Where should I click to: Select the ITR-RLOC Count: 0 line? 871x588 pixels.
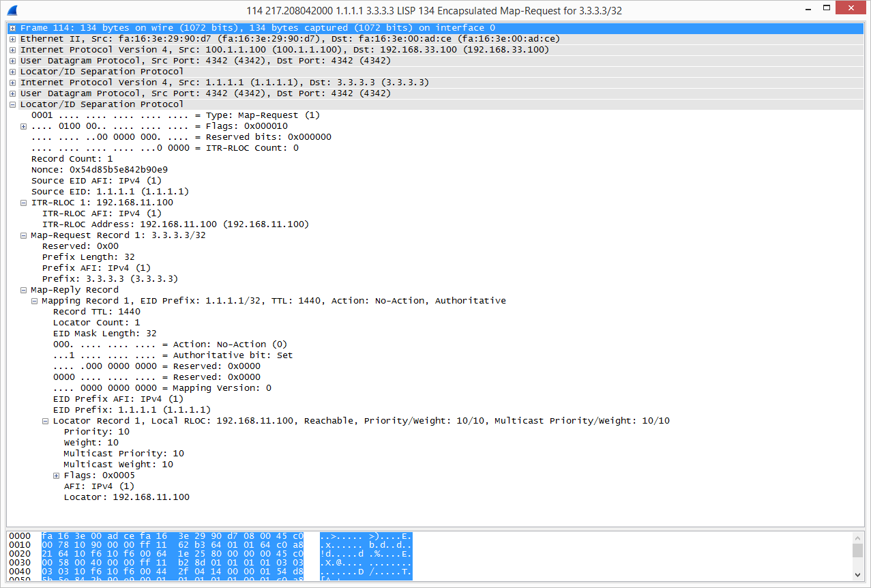pyautogui.click(x=165, y=148)
